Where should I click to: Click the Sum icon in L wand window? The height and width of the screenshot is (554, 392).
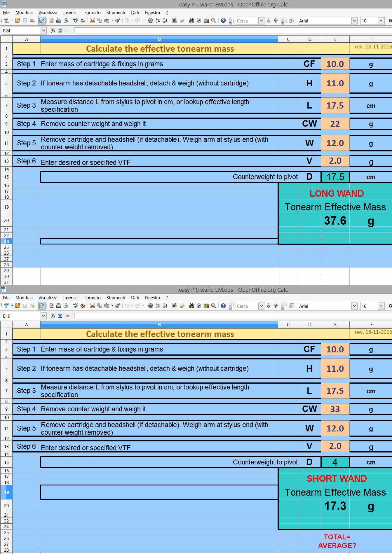pyautogui.click(x=60, y=30)
